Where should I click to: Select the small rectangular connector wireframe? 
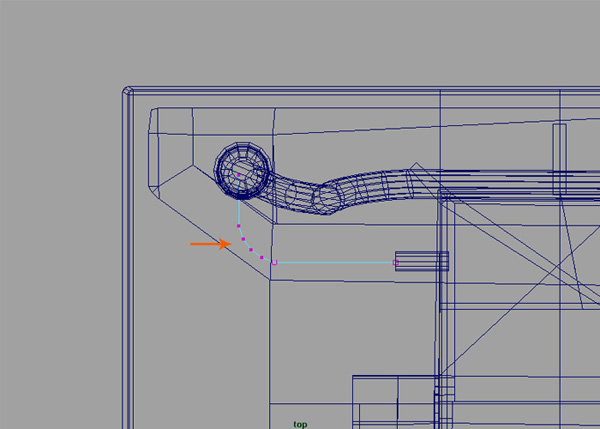pyautogui.click(x=422, y=261)
